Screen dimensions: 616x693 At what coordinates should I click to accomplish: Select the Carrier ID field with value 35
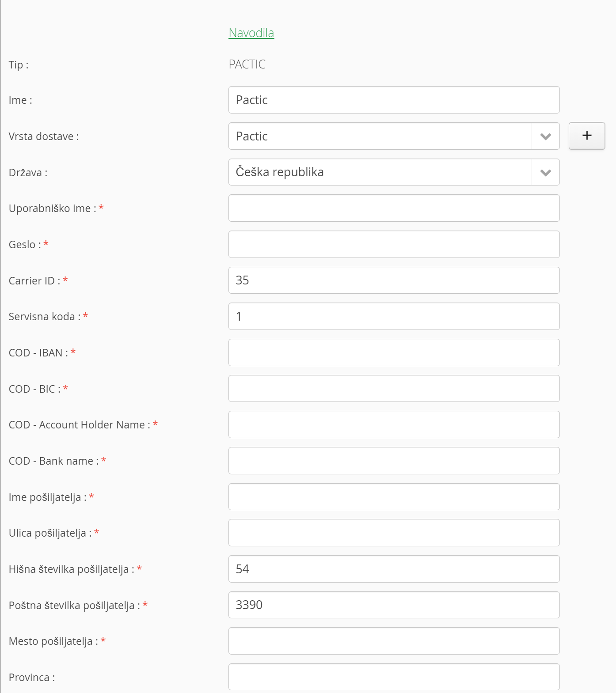[394, 280]
